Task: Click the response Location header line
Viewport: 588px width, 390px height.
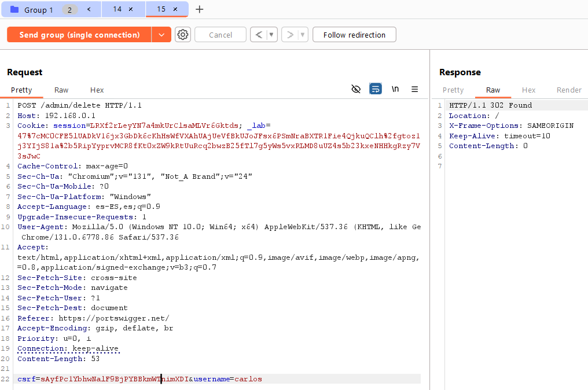Action: point(474,116)
